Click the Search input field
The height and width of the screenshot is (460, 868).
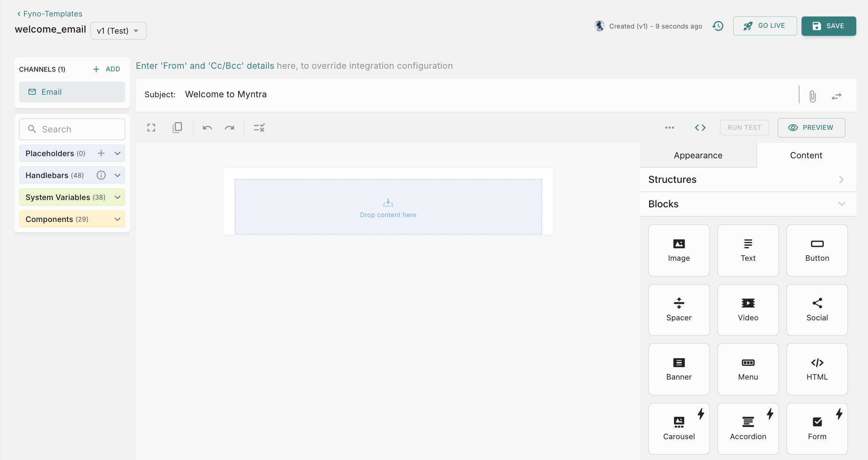pyautogui.click(x=72, y=129)
